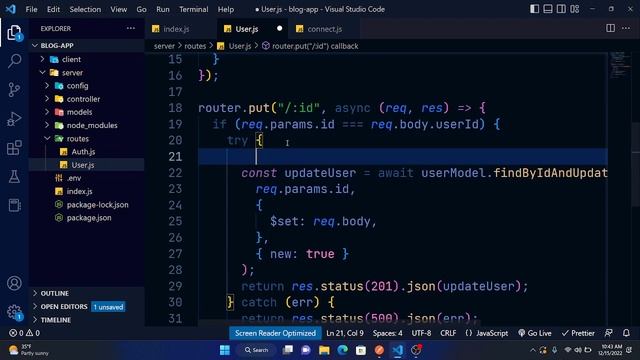Screen dimensions: 640x360
Task: Select User.js in explorer tree
Action: pyautogui.click(x=82, y=165)
